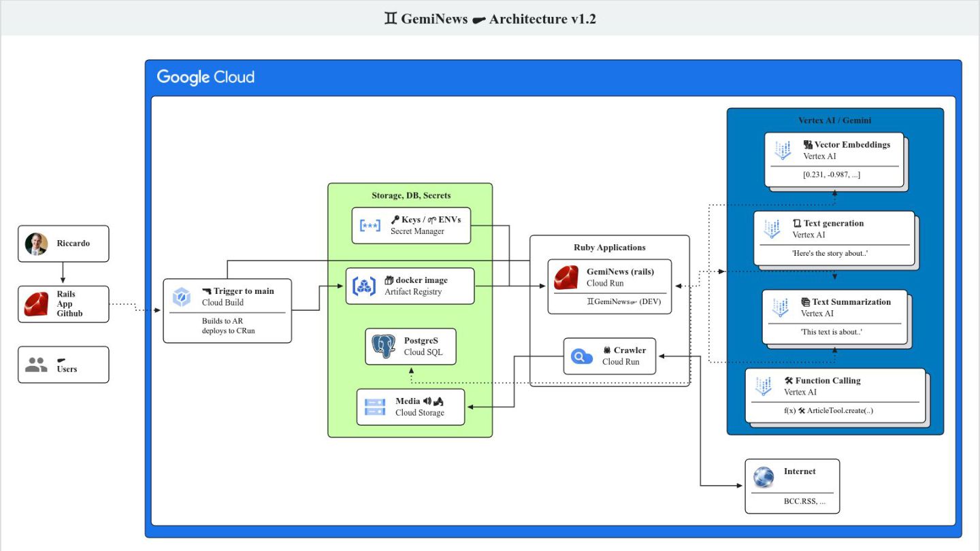980x551 pixels.
Task: Select the Rails App Github label
Action: [69, 304]
